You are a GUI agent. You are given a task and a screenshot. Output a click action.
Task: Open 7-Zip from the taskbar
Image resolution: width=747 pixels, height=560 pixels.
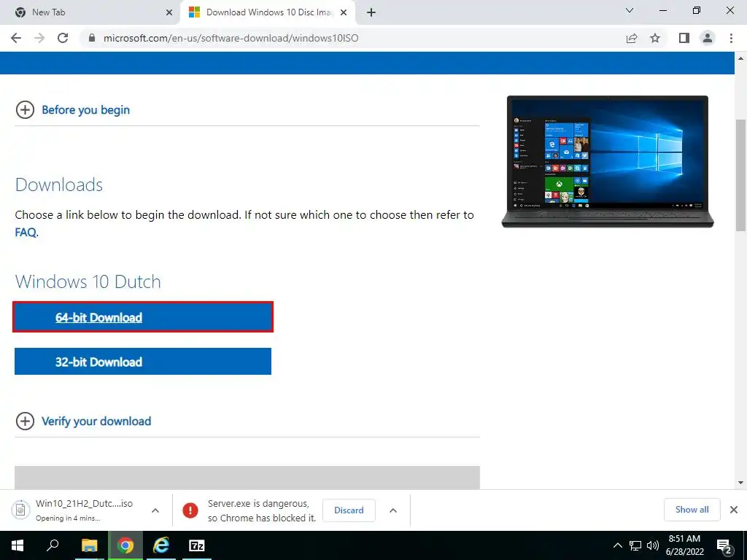197,545
